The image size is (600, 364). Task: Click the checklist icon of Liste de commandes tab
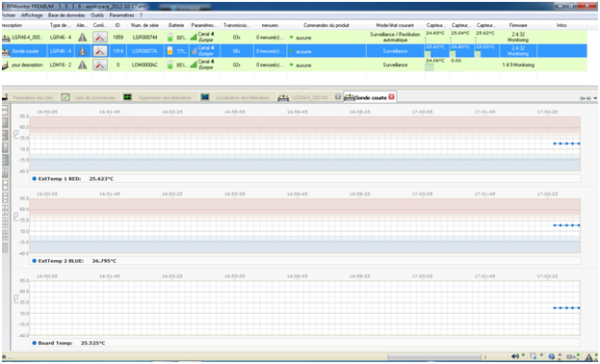[65, 97]
